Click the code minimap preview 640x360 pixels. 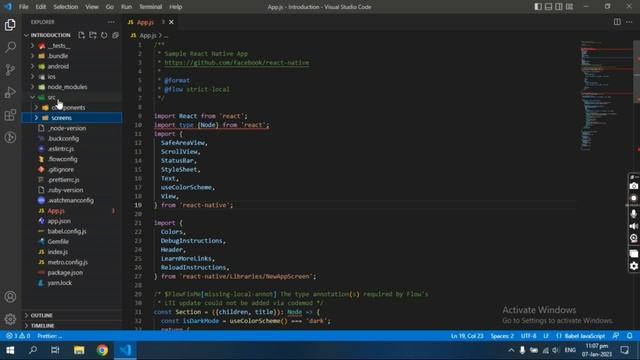click(606, 96)
